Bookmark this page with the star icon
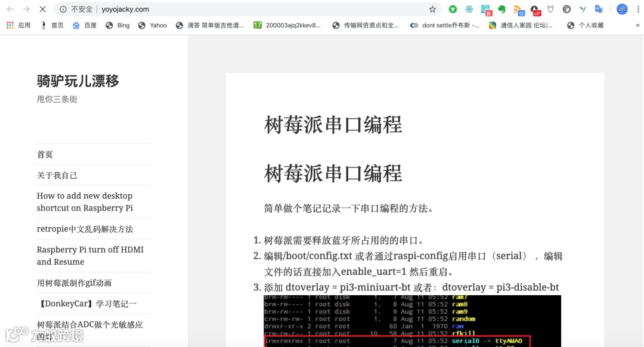Viewport: 644px width, 347px height. click(432, 9)
